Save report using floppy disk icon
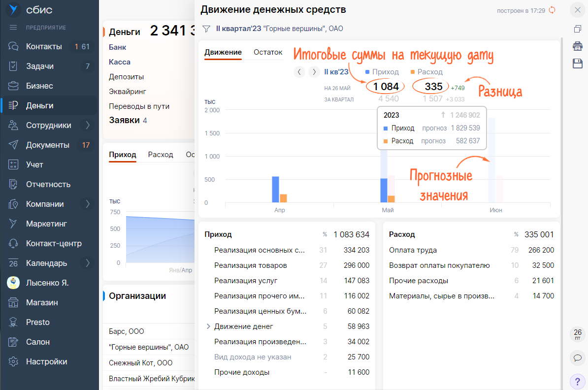This screenshot has height=390, width=588. (x=577, y=64)
